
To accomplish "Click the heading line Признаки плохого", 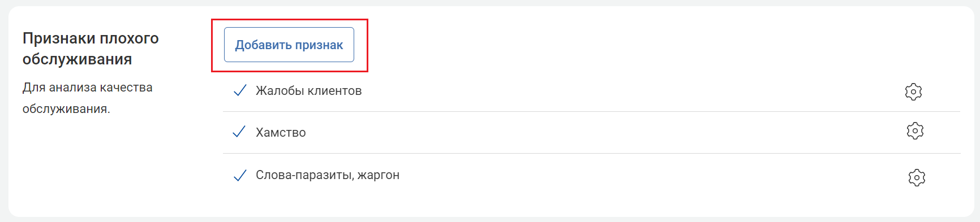I will (x=91, y=38).
